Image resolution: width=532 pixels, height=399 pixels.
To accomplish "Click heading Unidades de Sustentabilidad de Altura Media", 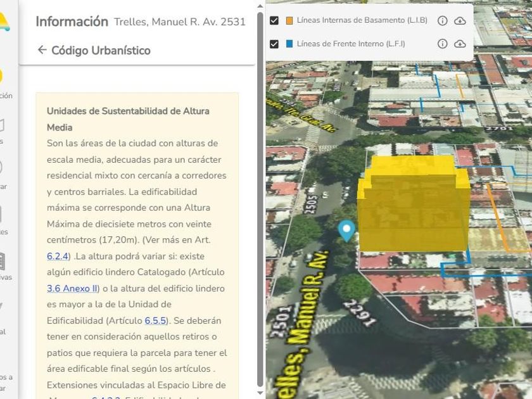I will 128,119.
